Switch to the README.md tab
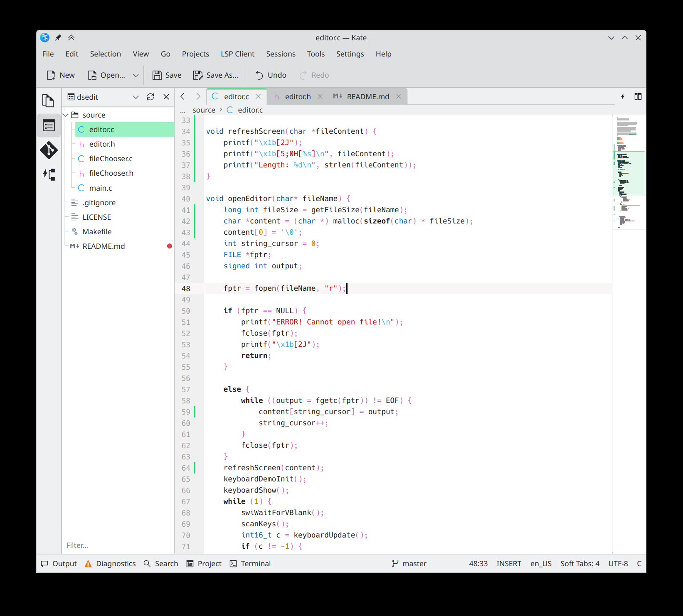The image size is (683, 616). coord(367,96)
